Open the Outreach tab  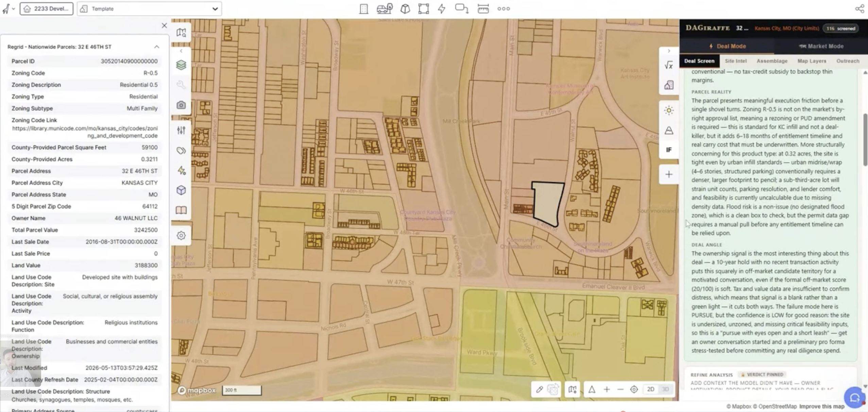[x=848, y=61]
